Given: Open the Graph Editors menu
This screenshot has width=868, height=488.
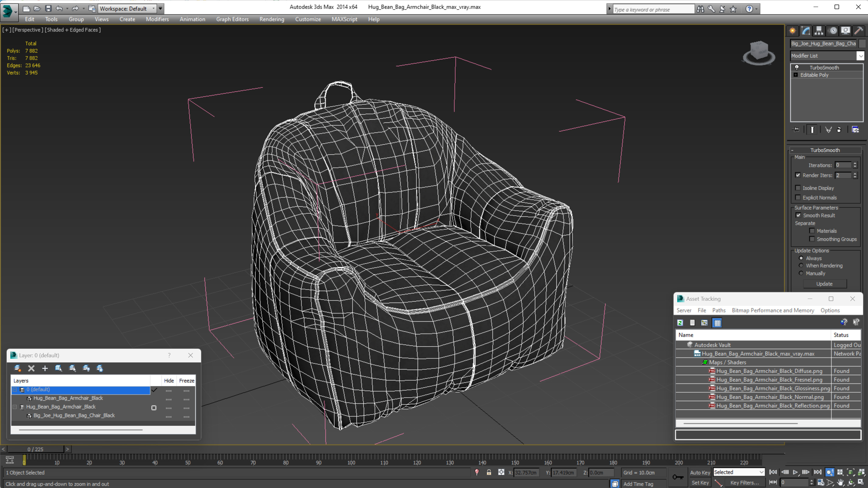Looking at the screenshot, I should tap(232, 19).
